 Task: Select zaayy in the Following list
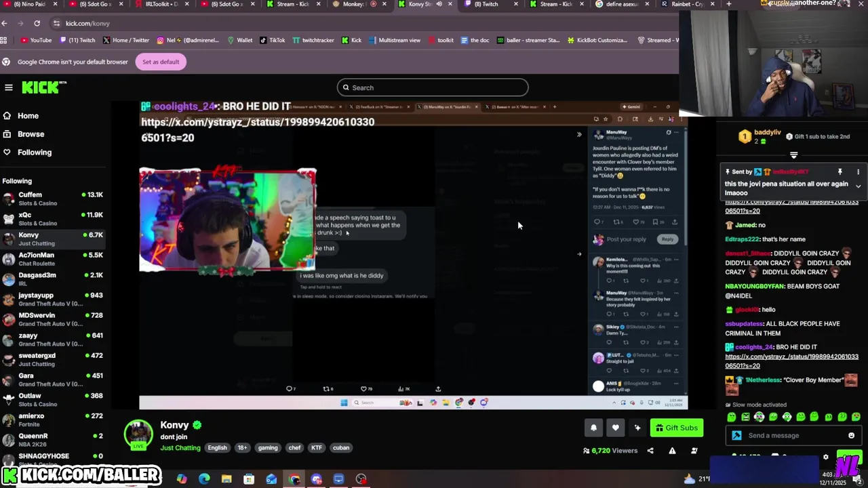coord(53,340)
